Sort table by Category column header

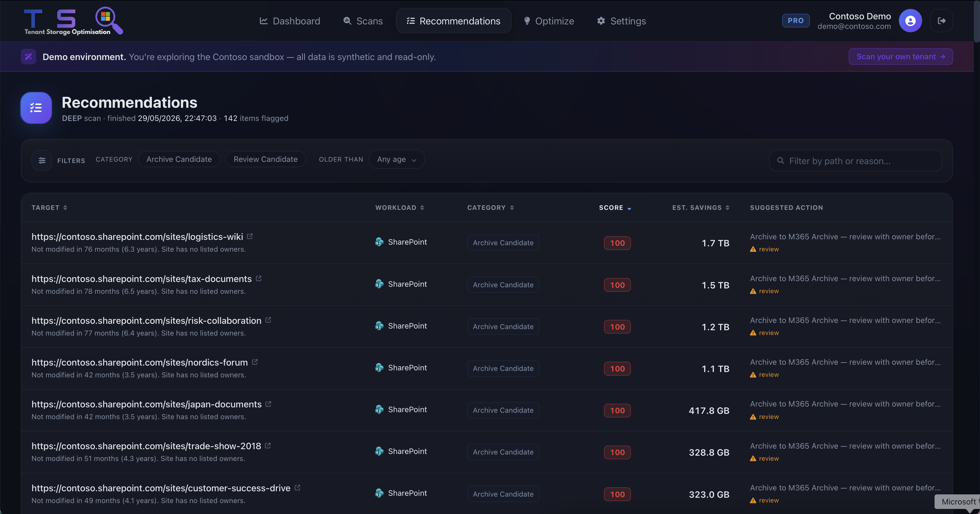tap(491, 208)
